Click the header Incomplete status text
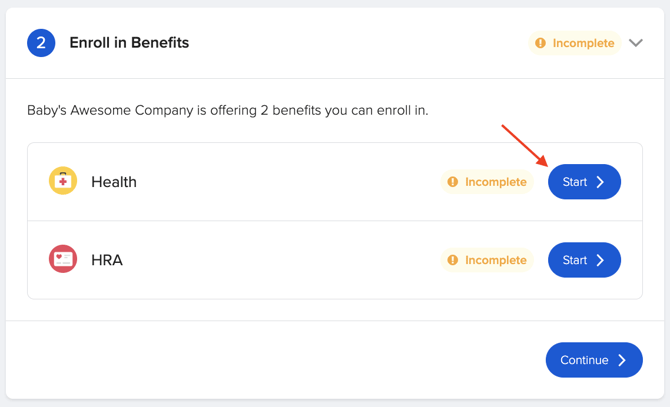This screenshot has height=407, width=670. [x=583, y=43]
